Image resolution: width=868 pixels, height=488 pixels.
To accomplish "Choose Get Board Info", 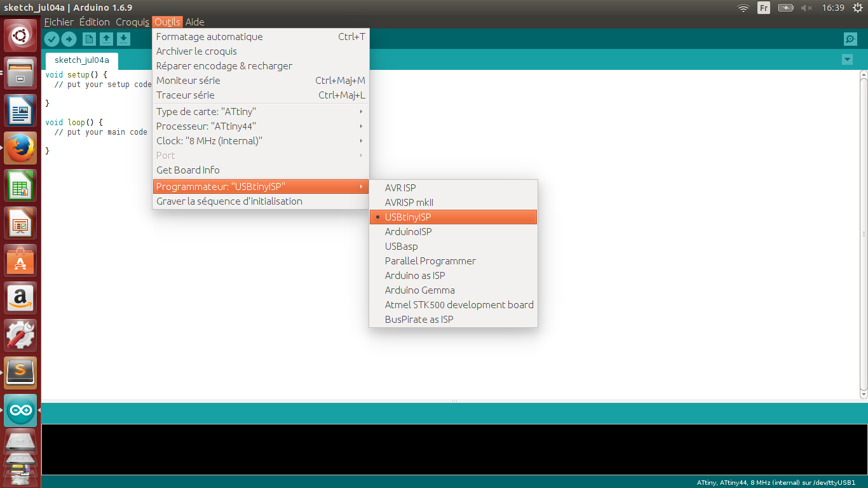I will (261, 170).
